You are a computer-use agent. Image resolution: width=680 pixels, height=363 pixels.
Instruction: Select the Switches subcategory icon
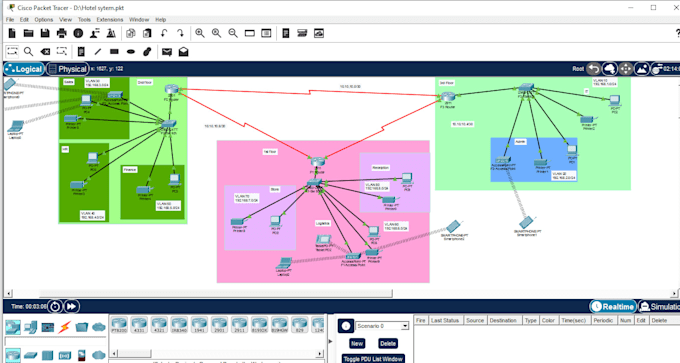(30, 356)
